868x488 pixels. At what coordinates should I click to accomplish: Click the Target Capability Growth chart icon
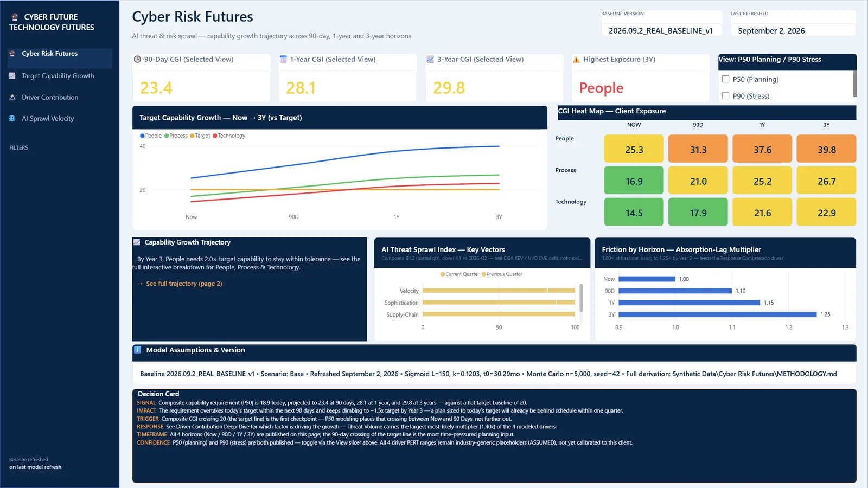[12, 76]
